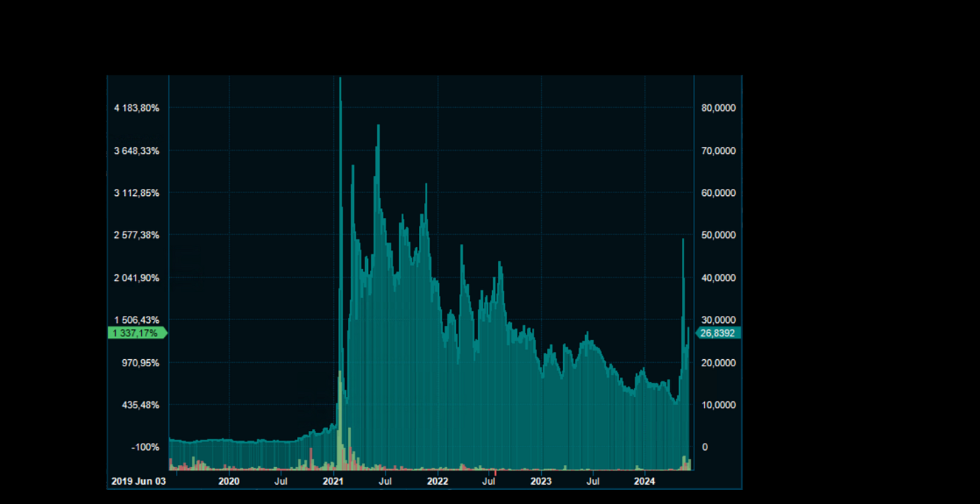Viewport: 980px width, 504px height.
Task: Click the 970,95% percentage axis label
Action: pyautogui.click(x=141, y=363)
